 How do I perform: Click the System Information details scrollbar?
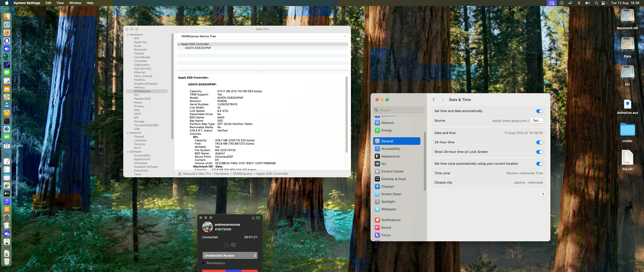[346, 115]
